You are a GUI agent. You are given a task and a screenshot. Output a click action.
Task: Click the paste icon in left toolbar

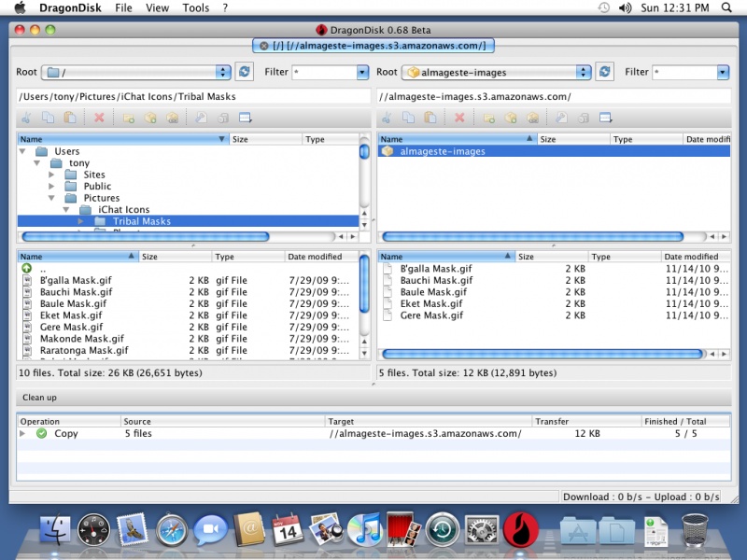(70, 118)
